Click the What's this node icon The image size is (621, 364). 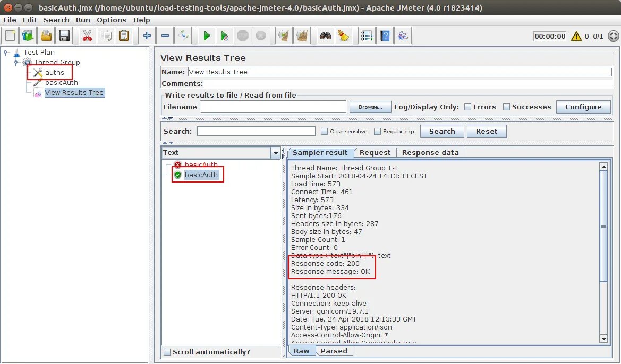(403, 36)
